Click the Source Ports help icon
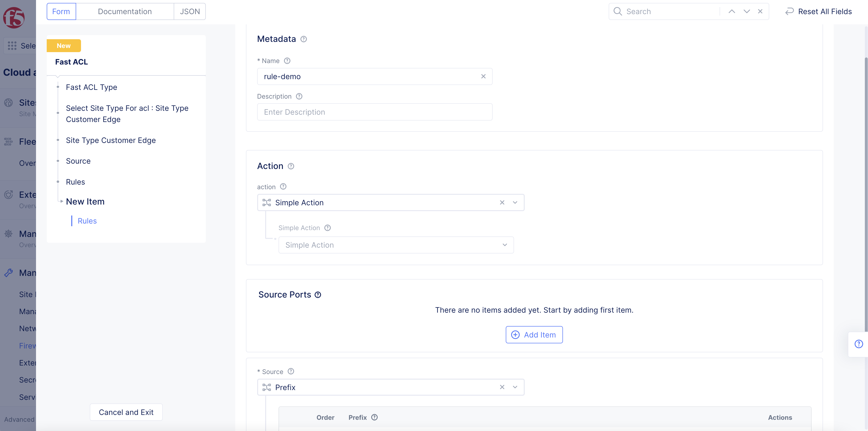 (x=317, y=295)
